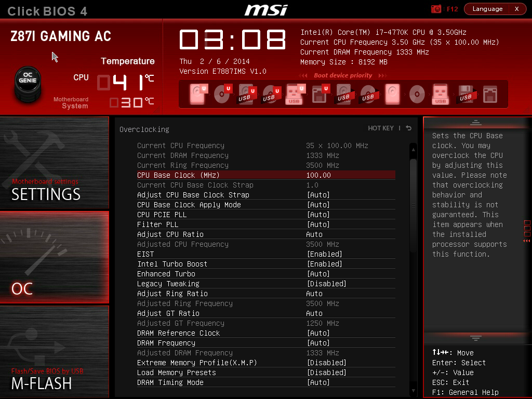Click the Version E7887IMS V1.0 text
Image resolution: width=532 pixels, height=399 pixels.
[x=222, y=71]
